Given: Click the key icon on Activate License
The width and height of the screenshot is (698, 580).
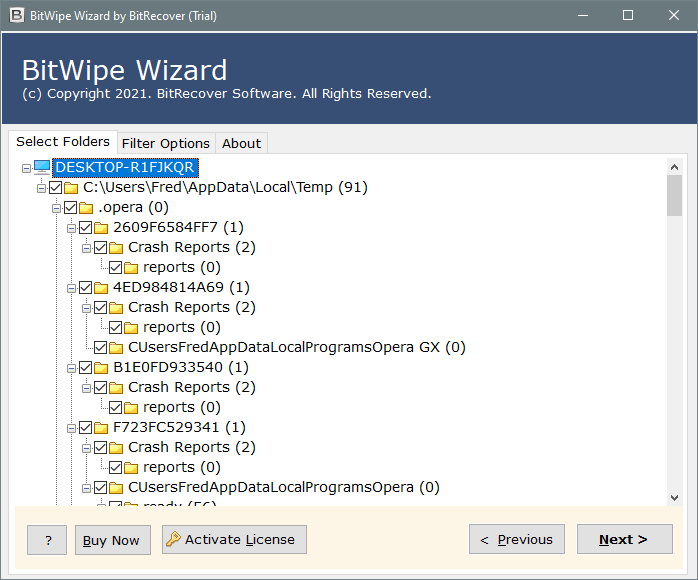Looking at the screenshot, I should (173, 539).
